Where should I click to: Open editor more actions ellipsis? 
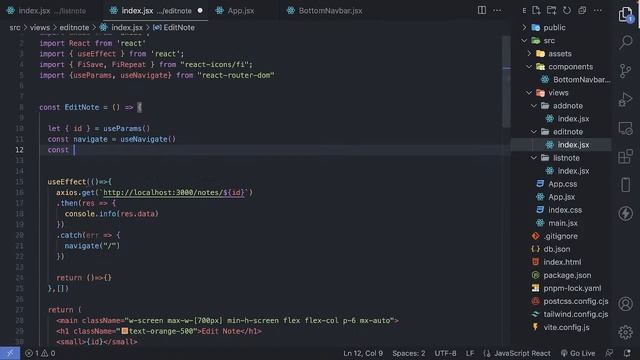pos(497,10)
